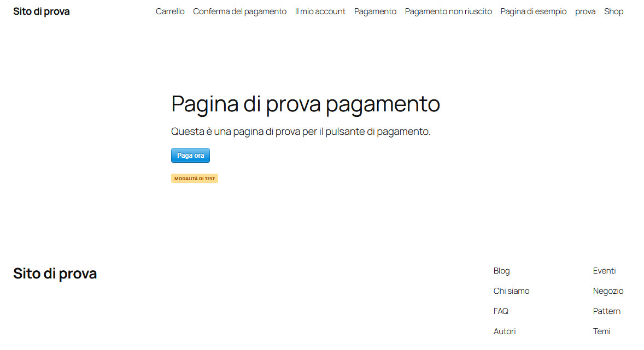The image size is (644, 350).
Task: Visit Chi siamo from the footer
Action: point(511,290)
